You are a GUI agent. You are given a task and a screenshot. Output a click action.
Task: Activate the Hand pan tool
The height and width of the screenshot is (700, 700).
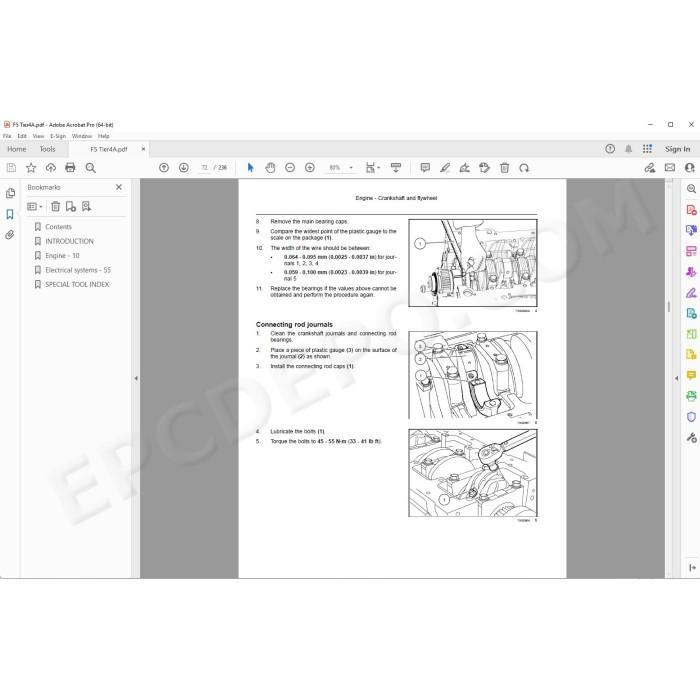(270, 168)
